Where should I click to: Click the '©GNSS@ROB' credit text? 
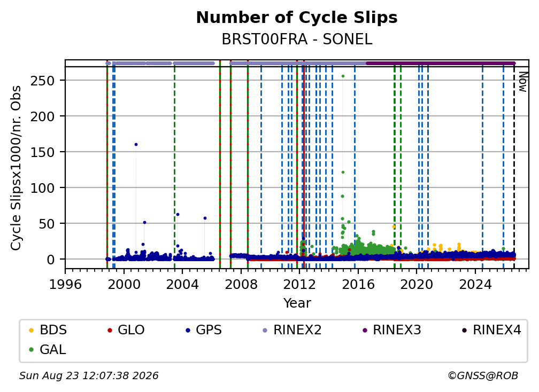[483, 376]
